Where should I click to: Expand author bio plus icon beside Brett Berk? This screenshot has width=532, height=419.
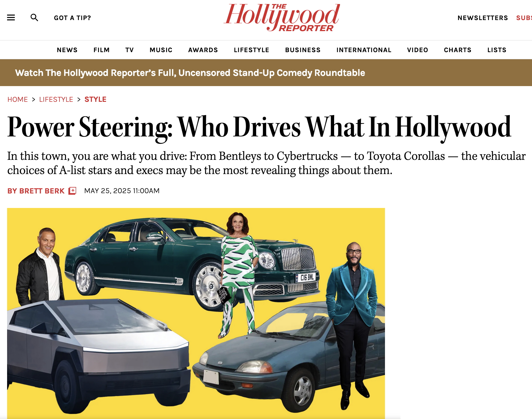(x=72, y=191)
